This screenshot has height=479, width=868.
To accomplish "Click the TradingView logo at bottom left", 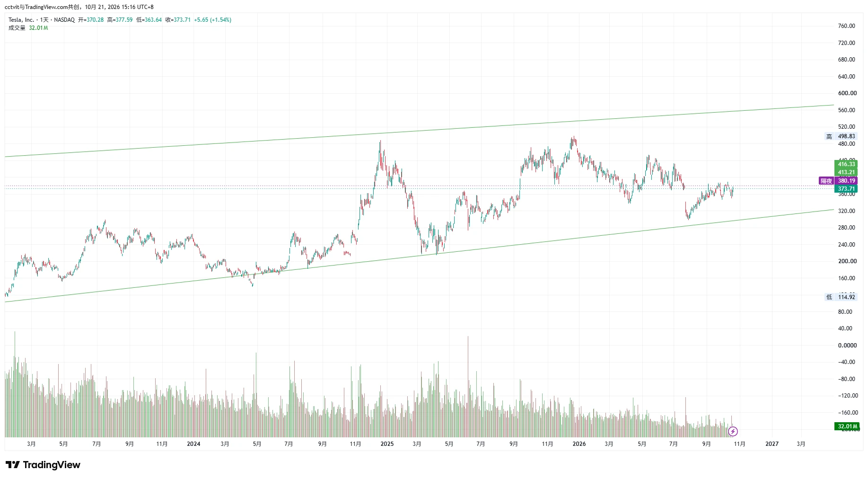I will 43,465.
